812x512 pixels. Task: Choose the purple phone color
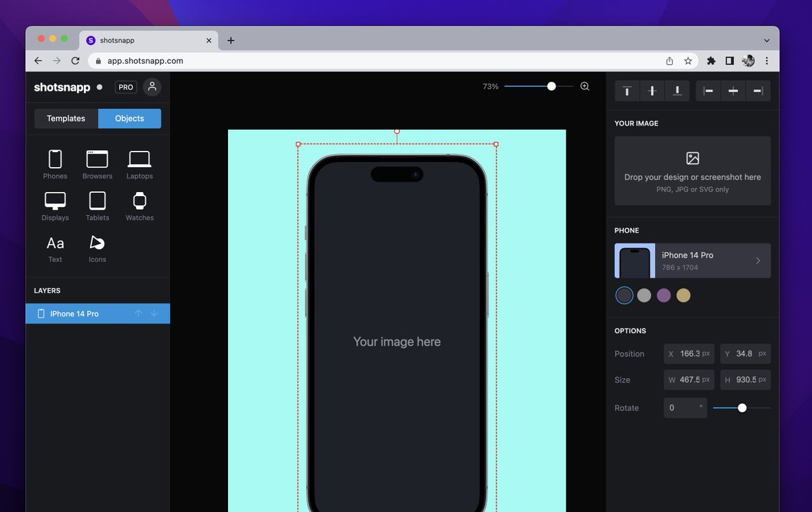pyautogui.click(x=664, y=296)
